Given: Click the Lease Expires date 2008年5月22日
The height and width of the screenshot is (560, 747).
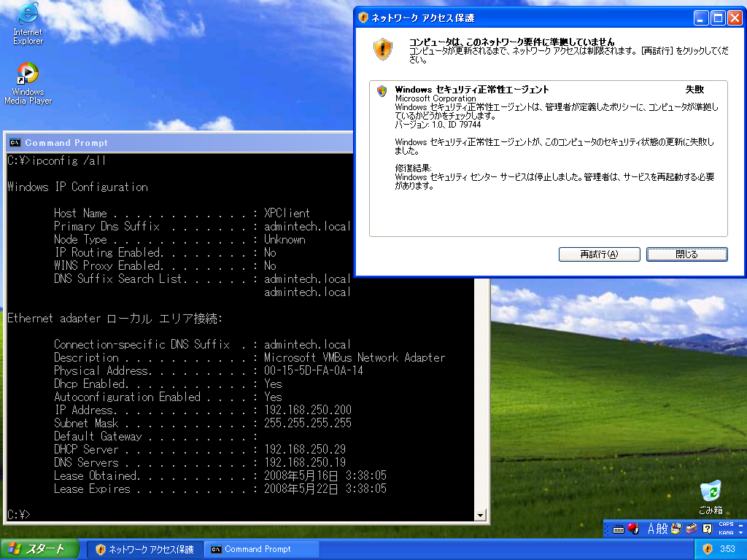Looking at the screenshot, I should click(301, 489).
